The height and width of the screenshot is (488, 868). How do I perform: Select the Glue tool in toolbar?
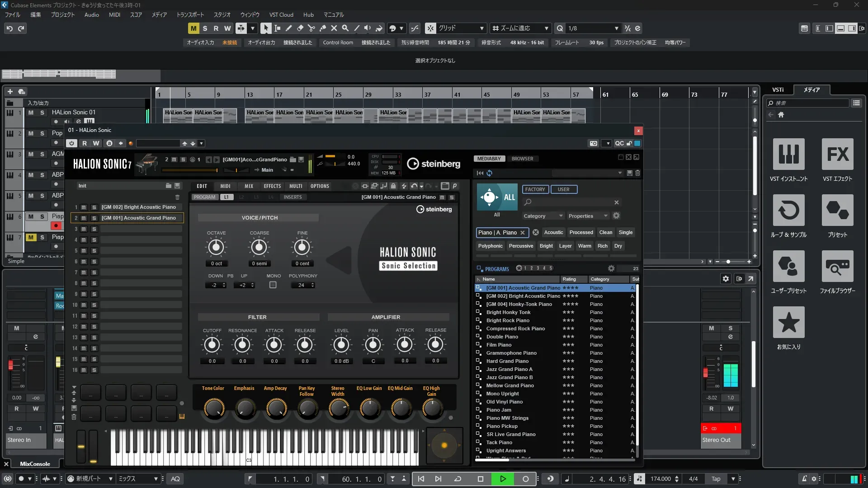(323, 28)
